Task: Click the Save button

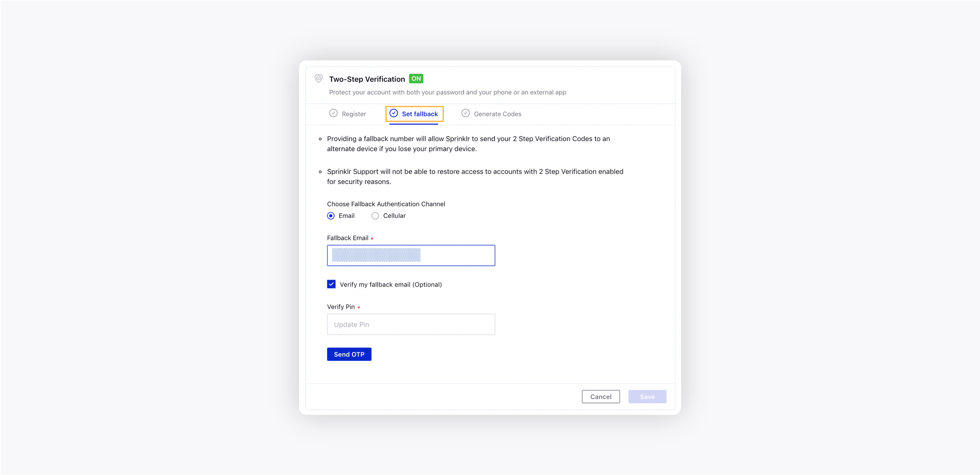Action: (x=647, y=396)
